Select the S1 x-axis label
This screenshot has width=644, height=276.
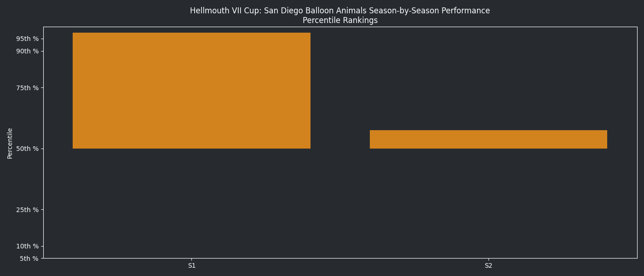point(192,265)
